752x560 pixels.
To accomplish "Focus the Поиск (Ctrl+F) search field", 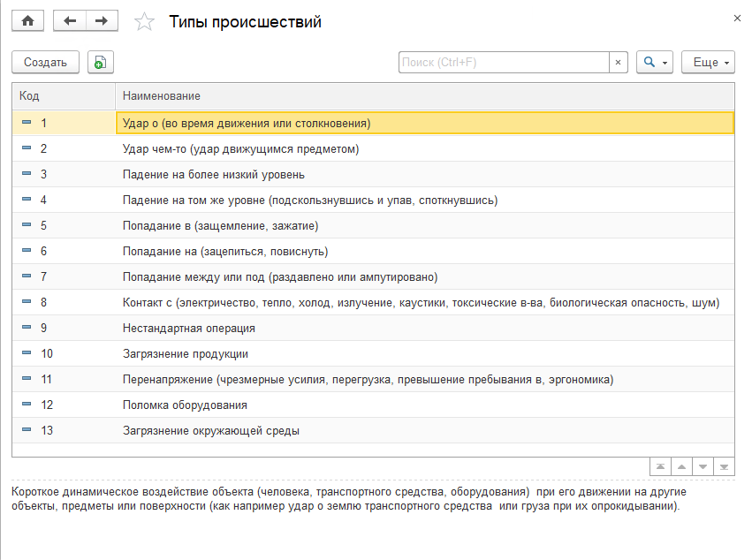I will (504, 63).
